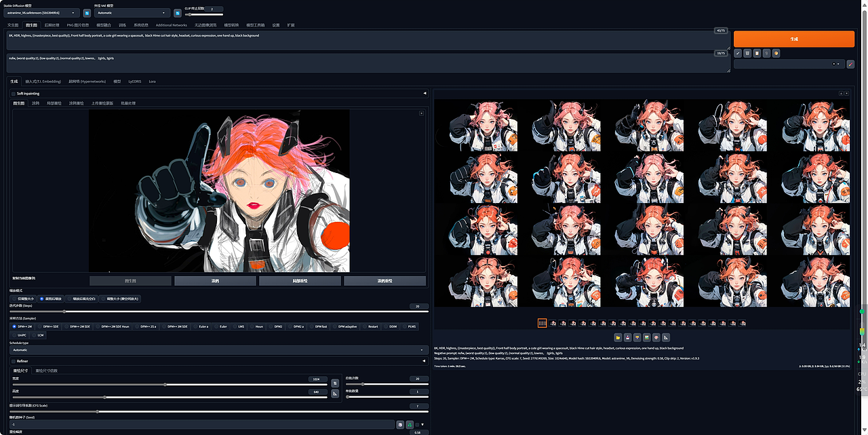868x435 pixels.
Task: Open the style editor brush icon
Action: tap(850, 64)
